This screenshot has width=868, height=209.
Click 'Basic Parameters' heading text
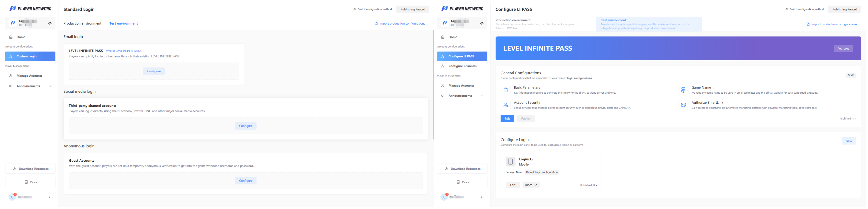click(527, 87)
